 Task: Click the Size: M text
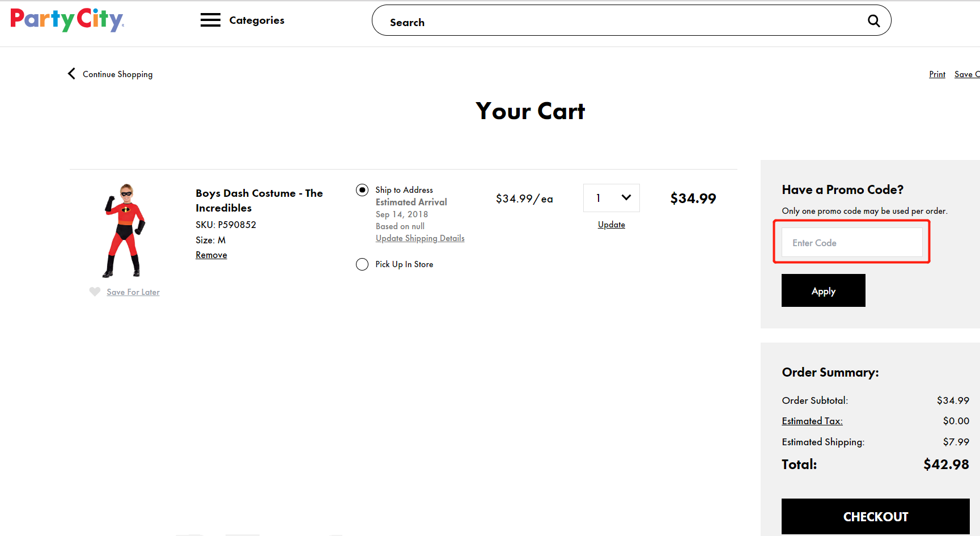point(211,240)
